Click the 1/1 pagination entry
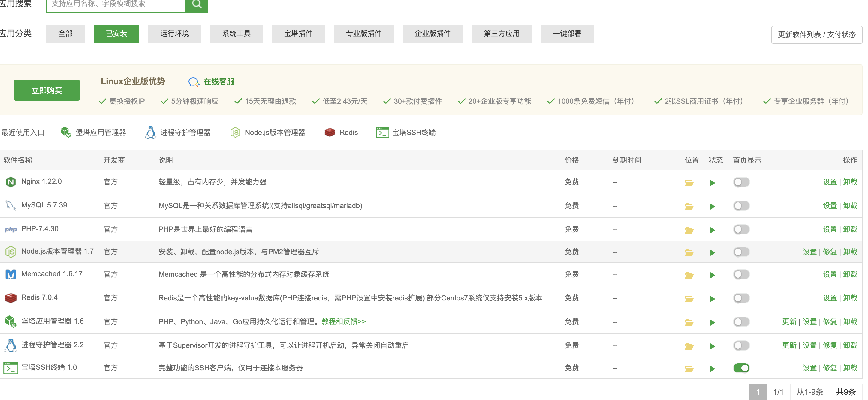The image size is (868, 400). pos(778,392)
